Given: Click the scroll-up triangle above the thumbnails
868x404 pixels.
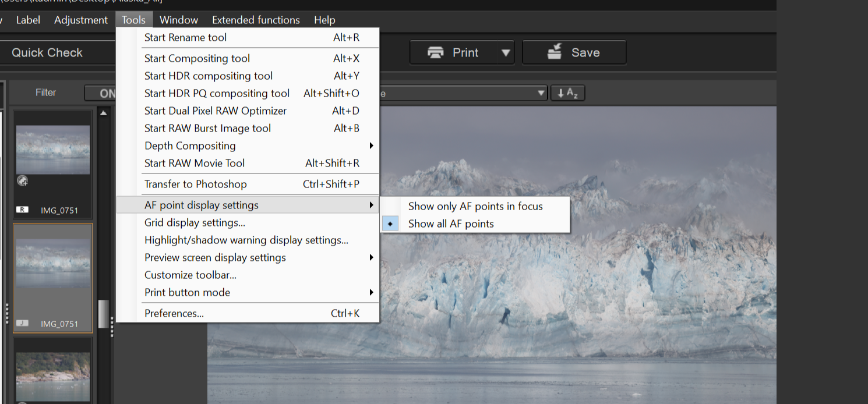Looking at the screenshot, I should (x=104, y=112).
